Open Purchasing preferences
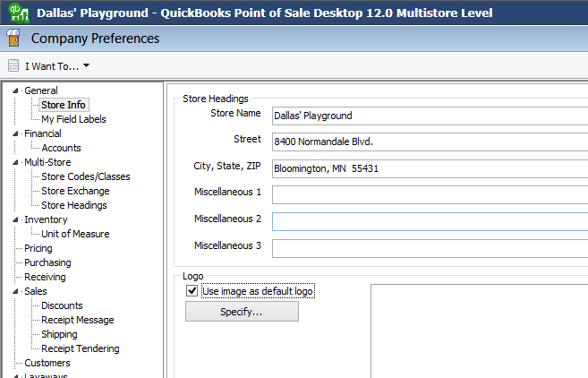This screenshot has height=378, width=588. pos(47,262)
